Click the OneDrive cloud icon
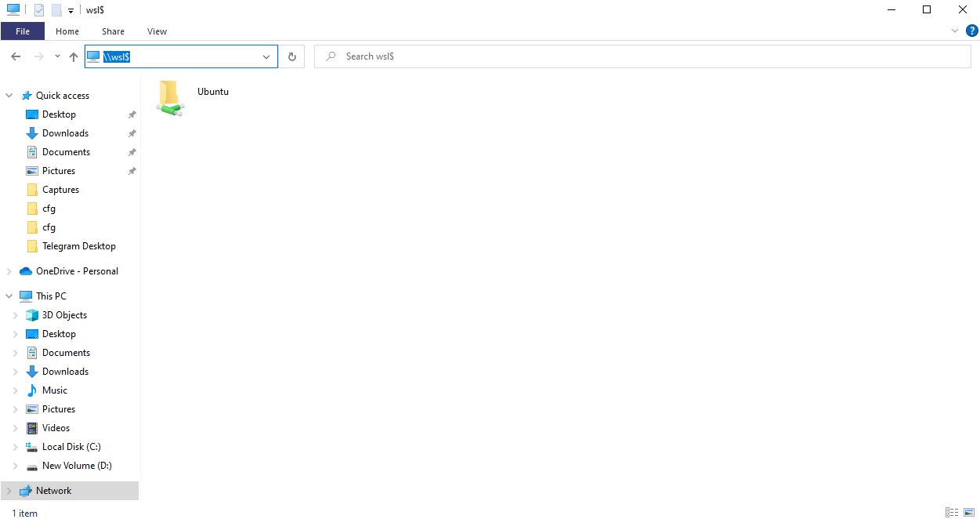 (x=26, y=271)
